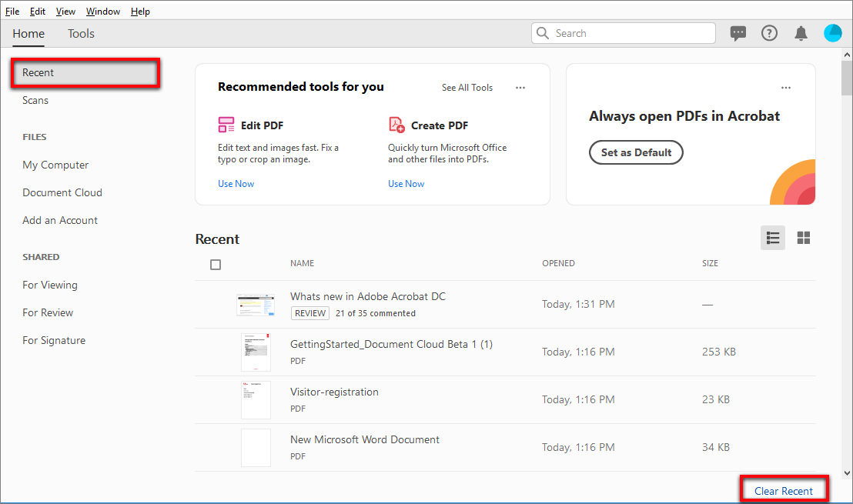Image resolution: width=853 pixels, height=504 pixels.
Task: Tick the select-all files checkbox
Action: [x=216, y=265]
